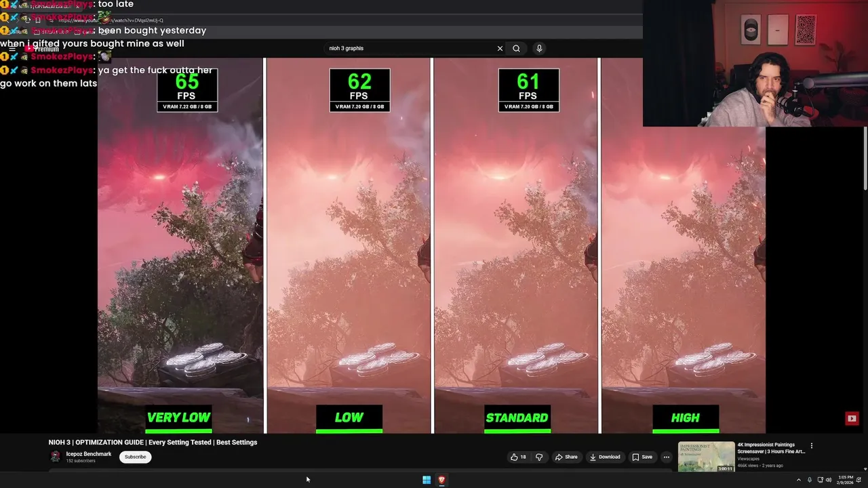
Task: Open the more actions ellipsis under video
Action: (666, 457)
